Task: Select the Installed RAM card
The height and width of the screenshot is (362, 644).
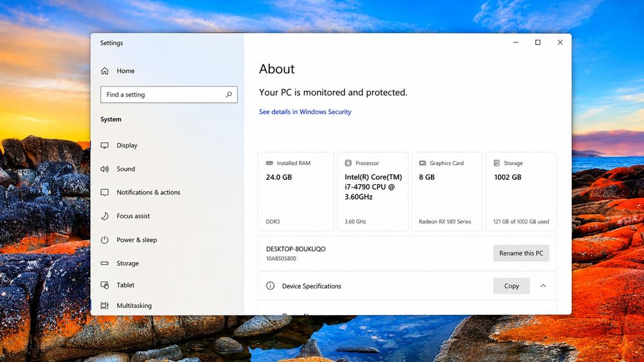Action: [296, 191]
